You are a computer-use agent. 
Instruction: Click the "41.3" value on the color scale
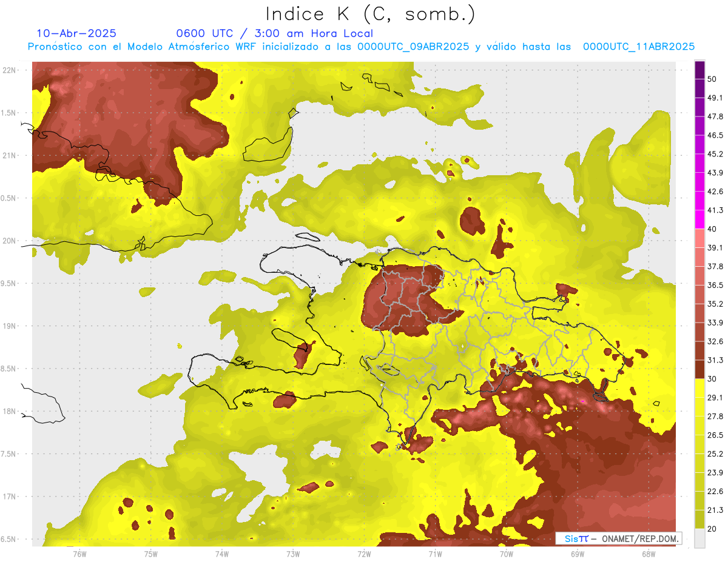(715, 210)
